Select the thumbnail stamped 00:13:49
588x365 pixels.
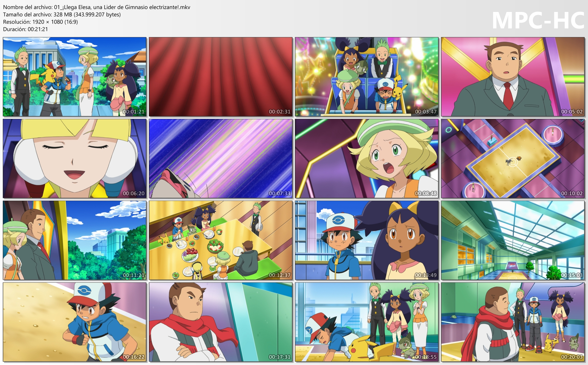(x=367, y=240)
